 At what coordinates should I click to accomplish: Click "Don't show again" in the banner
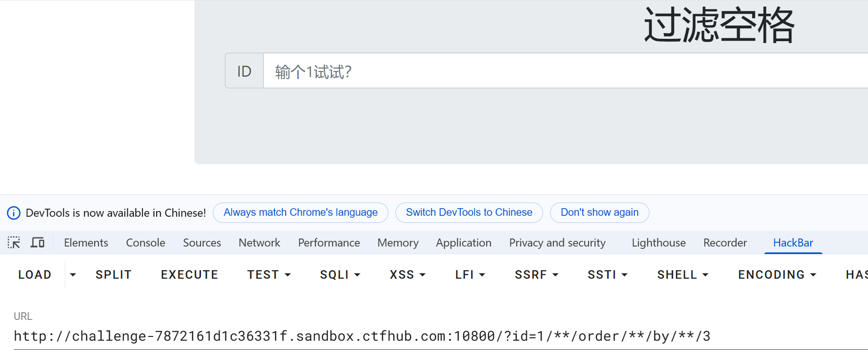click(599, 212)
